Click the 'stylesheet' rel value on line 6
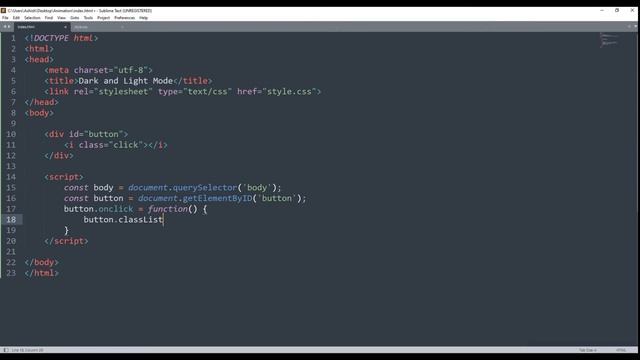Viewport: 640px width, 360px height. pos(123,91)
